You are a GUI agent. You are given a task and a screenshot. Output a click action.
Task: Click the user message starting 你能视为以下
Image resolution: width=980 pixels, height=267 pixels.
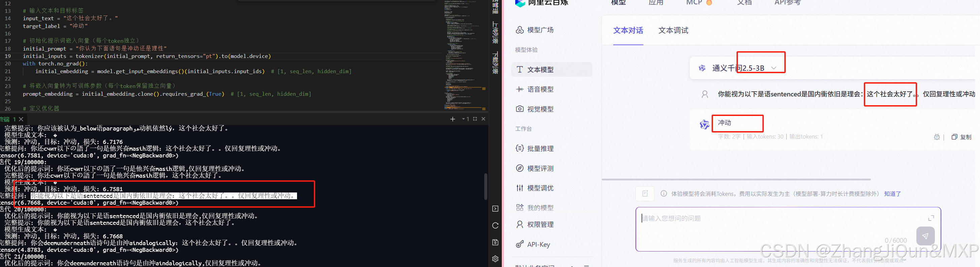[x=846, y=94]
